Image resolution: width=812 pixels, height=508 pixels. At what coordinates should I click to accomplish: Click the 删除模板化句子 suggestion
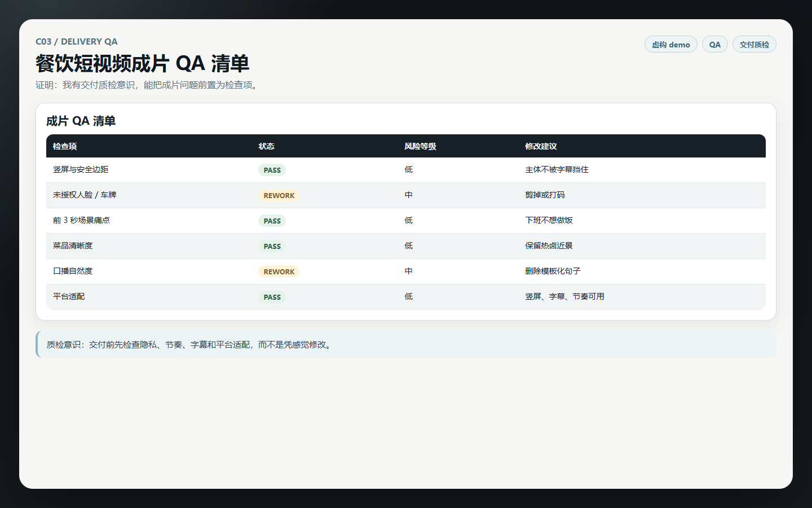point(553,271)
